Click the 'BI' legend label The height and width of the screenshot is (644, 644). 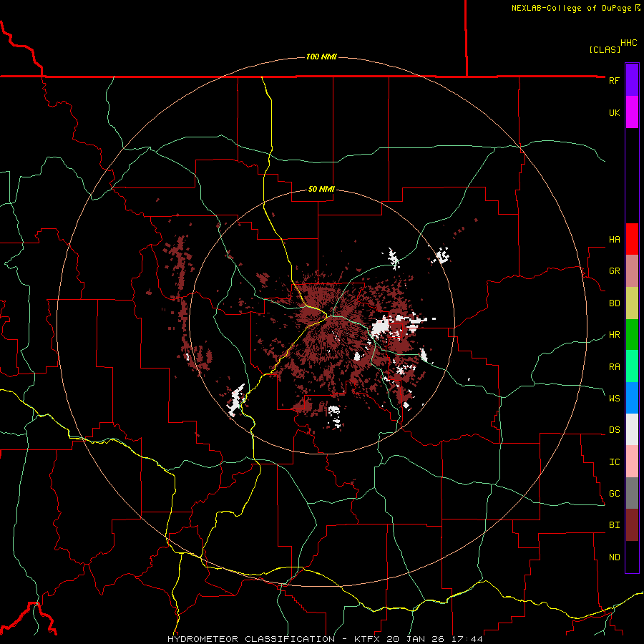coord(614,525)
